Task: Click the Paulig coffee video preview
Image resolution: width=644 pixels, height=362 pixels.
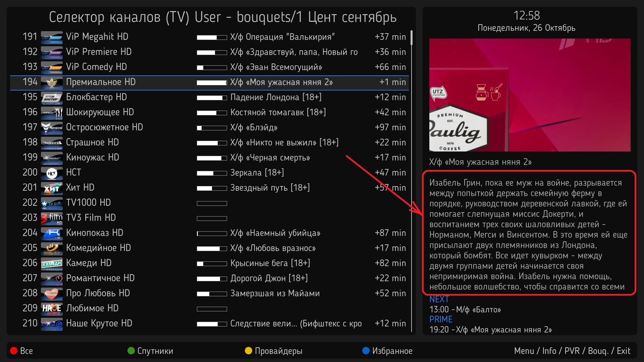Action: [x=530, y=95]
